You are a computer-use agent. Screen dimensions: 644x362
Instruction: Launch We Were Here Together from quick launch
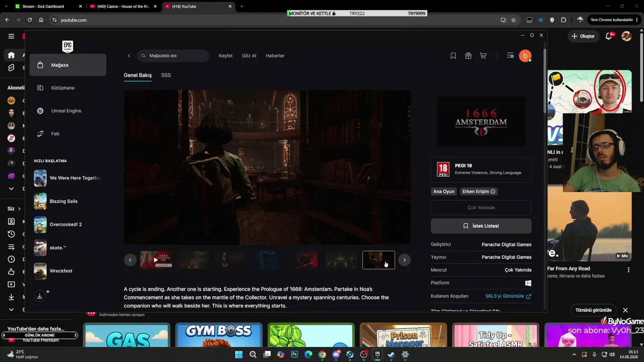click(68, 178)
